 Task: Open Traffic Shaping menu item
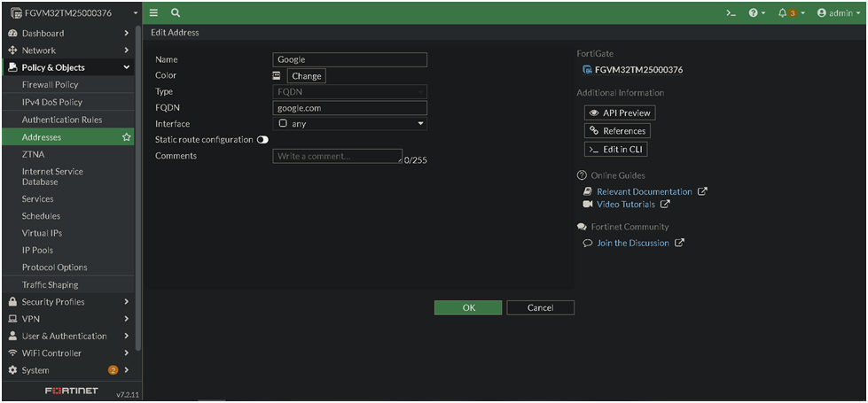pos(68,284)
